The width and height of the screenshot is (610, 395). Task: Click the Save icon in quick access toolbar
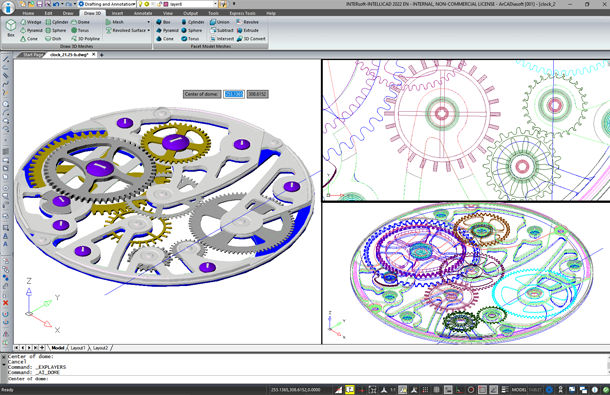point(39,4)
